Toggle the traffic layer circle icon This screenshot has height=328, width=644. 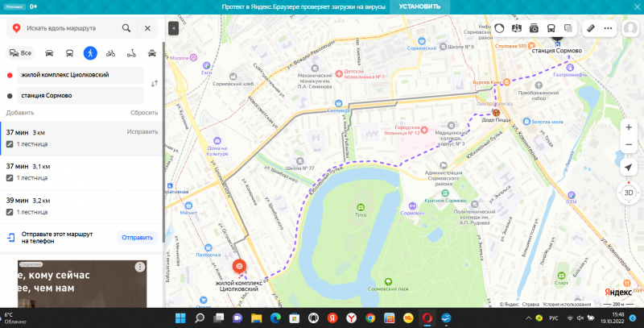(499, 28)
